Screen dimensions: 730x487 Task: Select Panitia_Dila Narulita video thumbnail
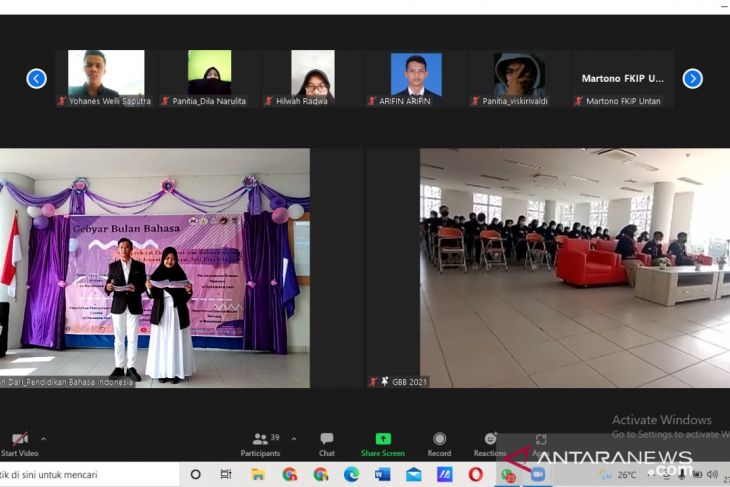210,78
